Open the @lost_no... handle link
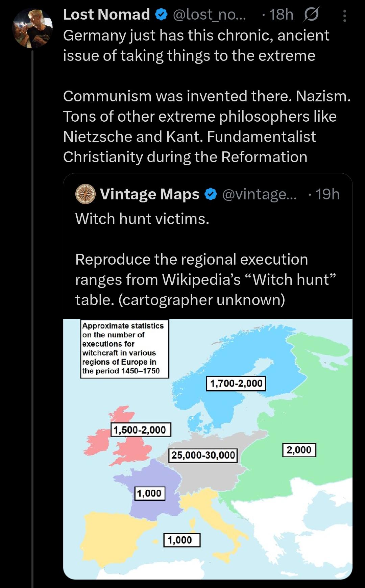The height and width of the screenshot is (588, 365). pos(210,15)
